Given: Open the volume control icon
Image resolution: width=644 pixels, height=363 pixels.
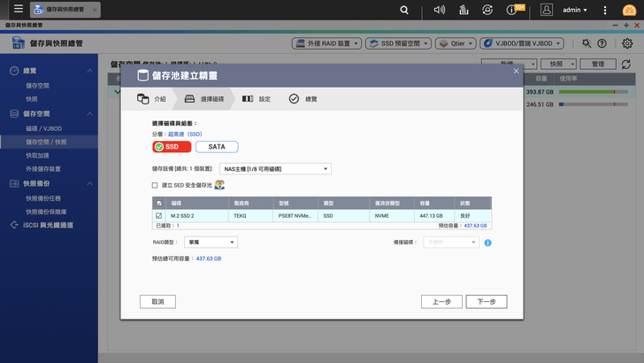Looking at the screenshot, I should pos(440,10).
